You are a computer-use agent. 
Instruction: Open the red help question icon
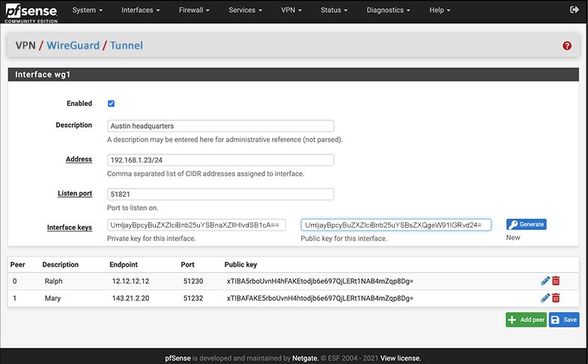click(x=567, y=46)
